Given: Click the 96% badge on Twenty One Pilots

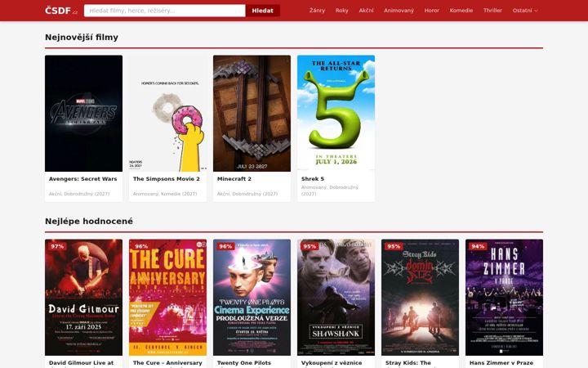Looking at the screenshot, I should (225, 246).
